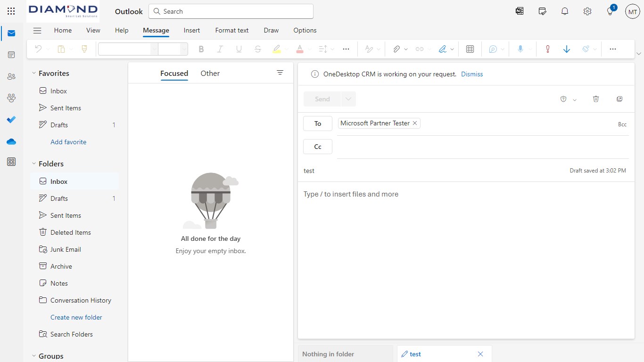644x362 pixels.
Task: Open the OneDrive cloud icon
Action: click(11, 141)
